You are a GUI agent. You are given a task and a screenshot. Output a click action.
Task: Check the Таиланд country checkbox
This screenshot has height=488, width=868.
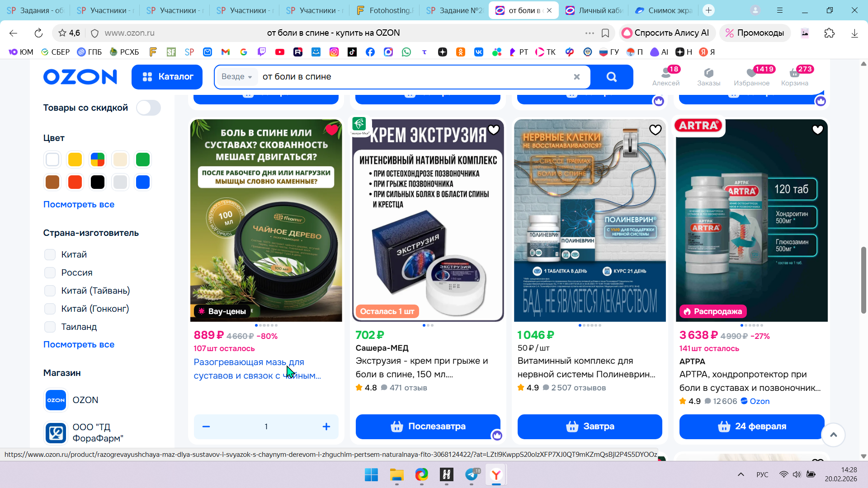(50, 327)
